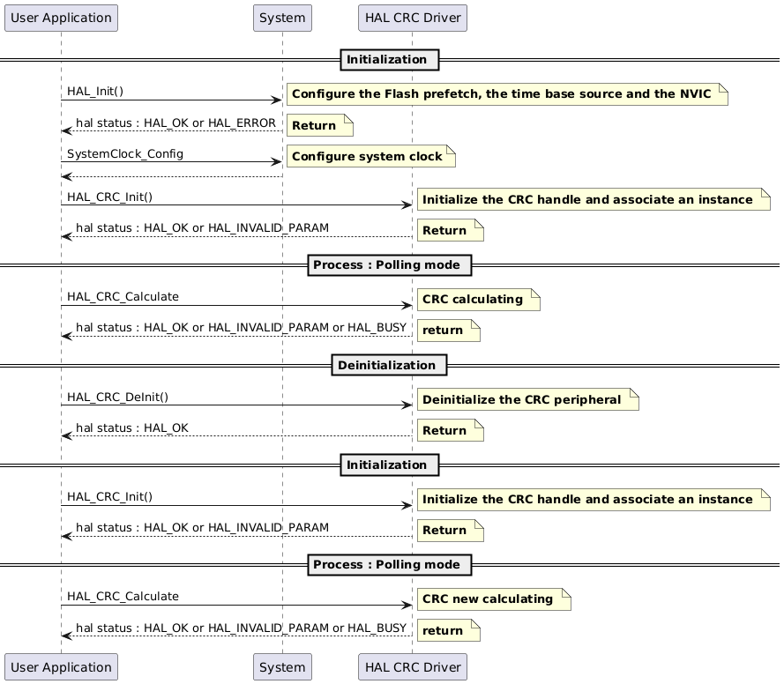The image size is (784, 684).
Task: Click the top User Application participant box
Action: [60, 18]
